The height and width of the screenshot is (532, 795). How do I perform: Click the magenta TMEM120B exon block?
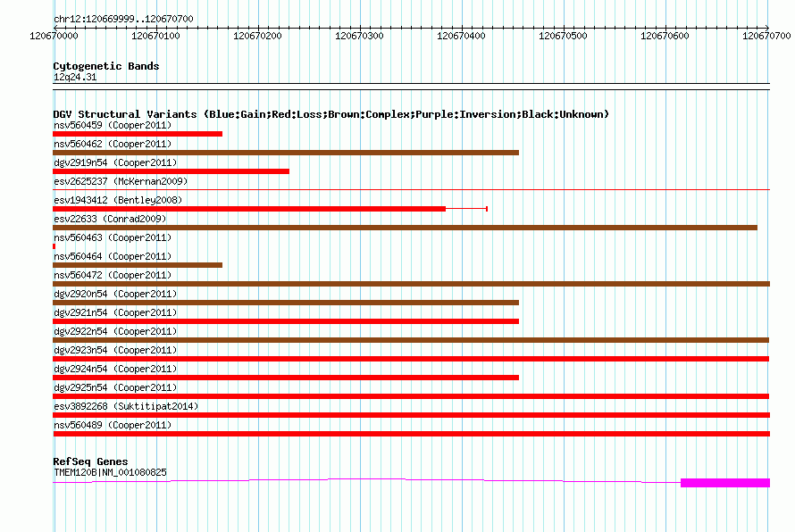(x=725, y=483)
